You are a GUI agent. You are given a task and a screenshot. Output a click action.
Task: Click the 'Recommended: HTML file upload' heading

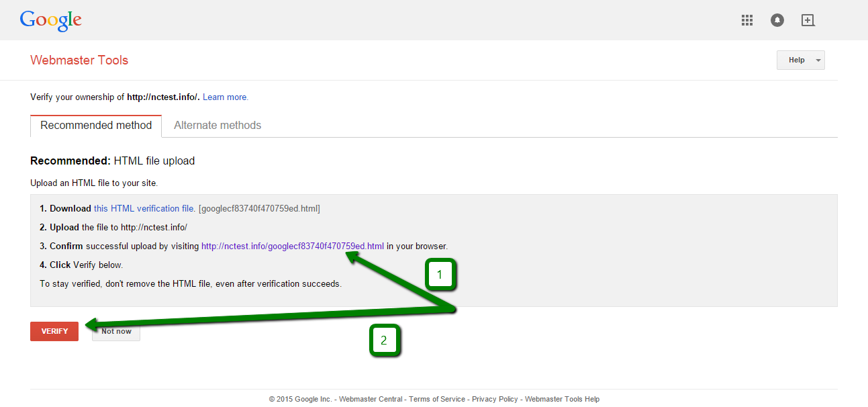tap(113, 161)
